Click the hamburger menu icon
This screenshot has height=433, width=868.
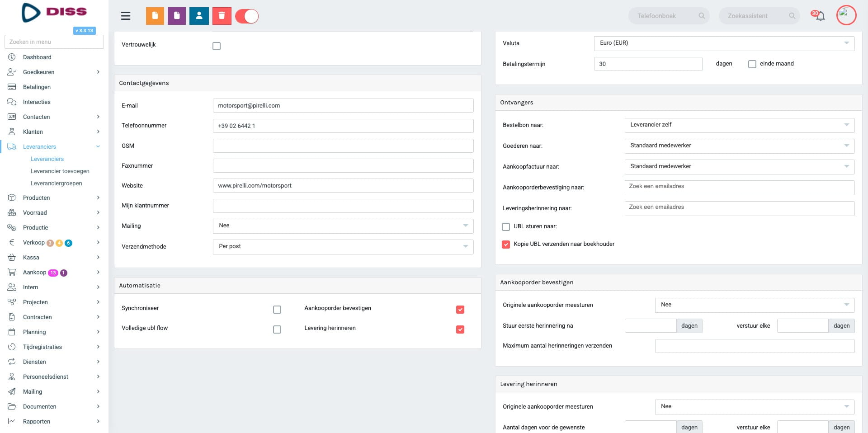[126, 16]
